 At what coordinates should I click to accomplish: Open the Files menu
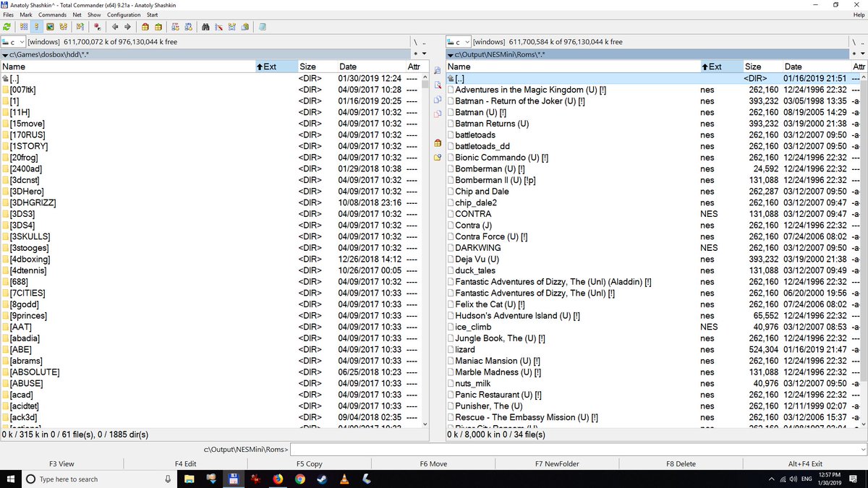coord(8,14)
